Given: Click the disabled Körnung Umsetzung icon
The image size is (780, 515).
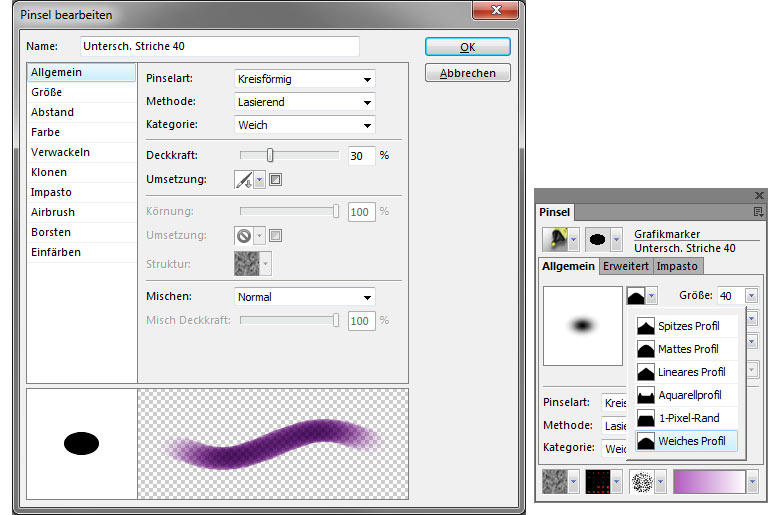Looking at the screenshot, I should (244, 235).
